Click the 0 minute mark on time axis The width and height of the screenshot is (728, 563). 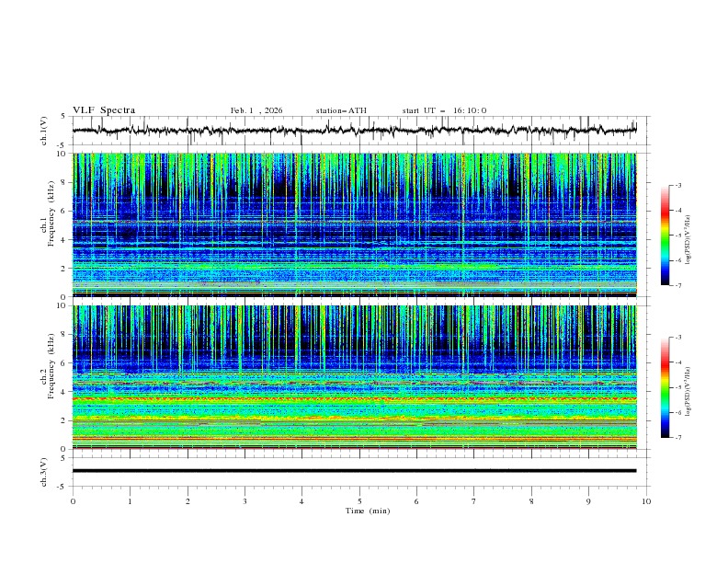pos(73,501)
